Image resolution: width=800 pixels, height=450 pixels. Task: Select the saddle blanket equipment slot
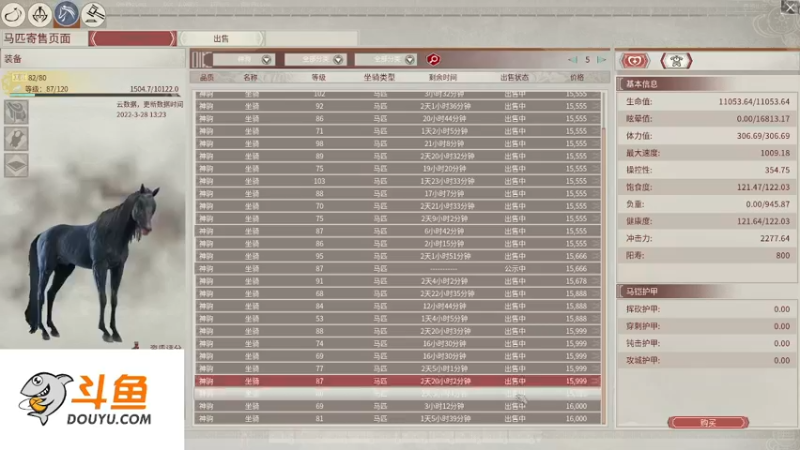coord(16,165)
